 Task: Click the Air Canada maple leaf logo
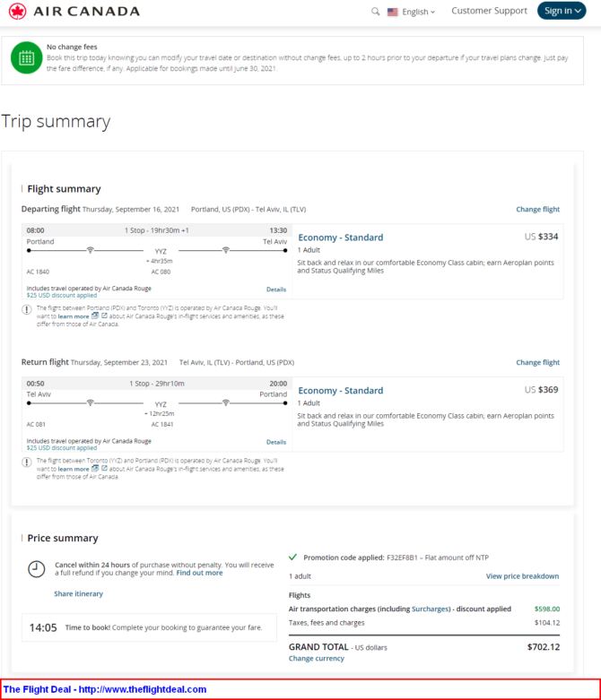coord(17,11)
